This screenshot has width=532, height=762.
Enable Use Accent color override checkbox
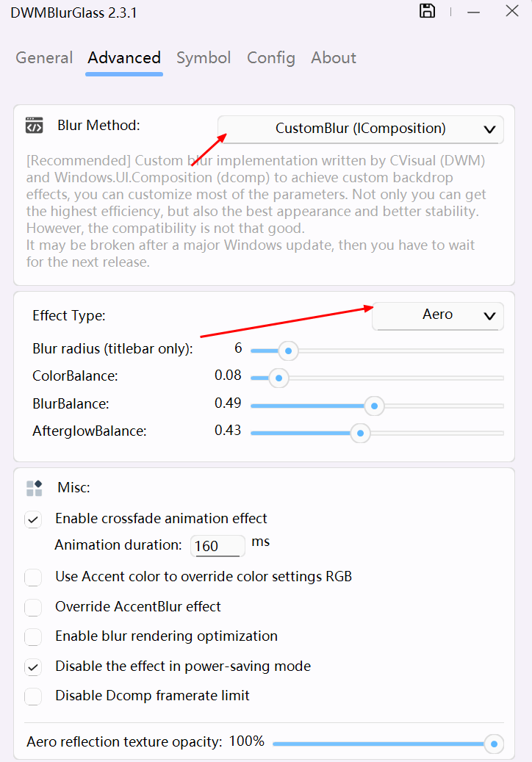coord(33,578)
